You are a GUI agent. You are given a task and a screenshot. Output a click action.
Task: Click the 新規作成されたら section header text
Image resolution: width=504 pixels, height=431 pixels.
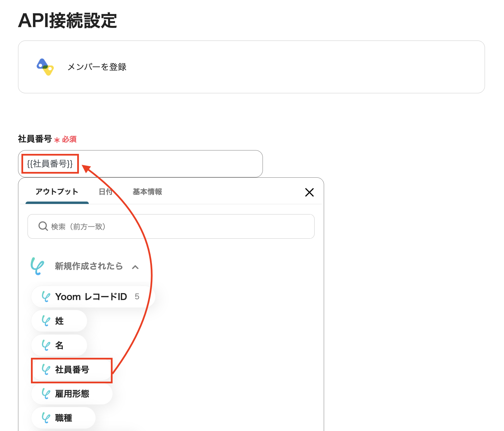[89, 266]
